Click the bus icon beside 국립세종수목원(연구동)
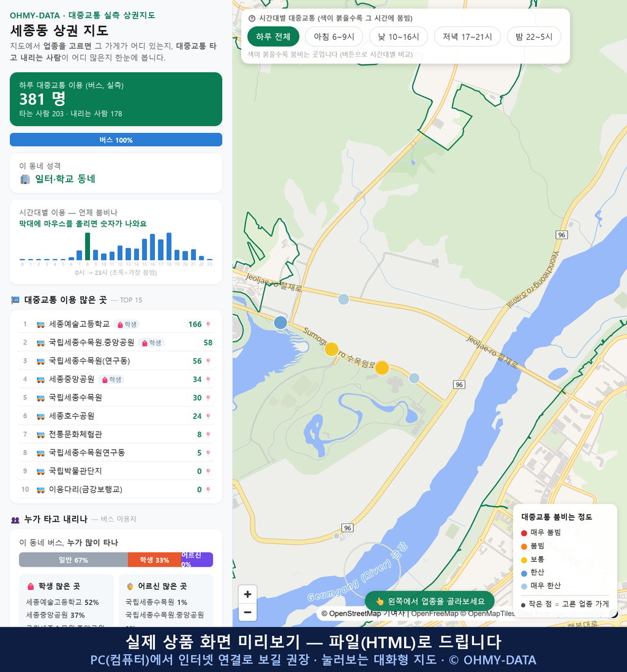 pos(41,361)
